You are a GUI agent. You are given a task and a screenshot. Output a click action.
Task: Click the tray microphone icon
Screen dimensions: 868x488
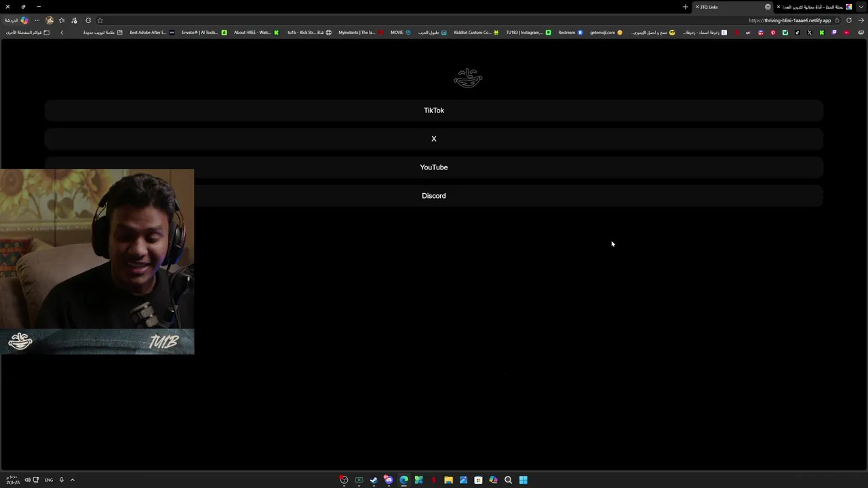pos(61,480)
